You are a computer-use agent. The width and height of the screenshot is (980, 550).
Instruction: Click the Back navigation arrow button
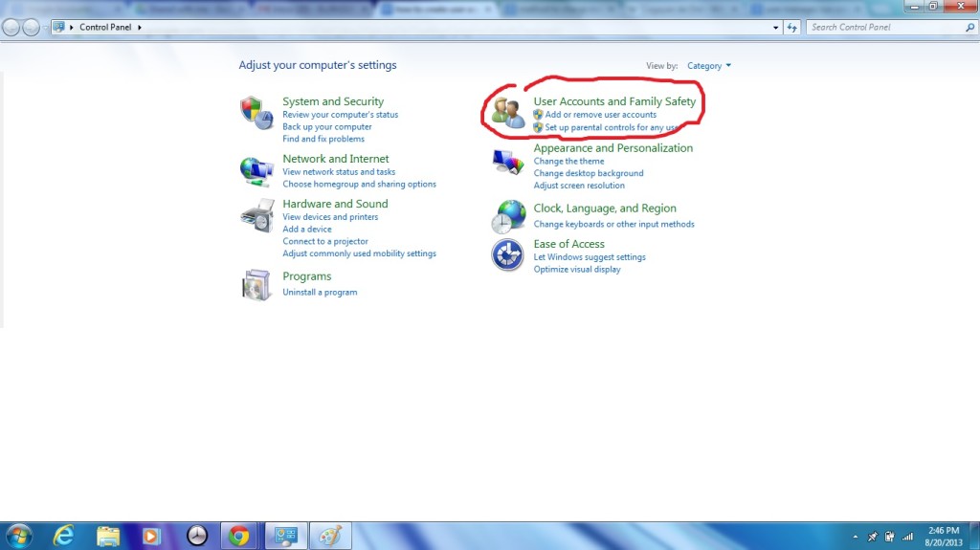pyautogui.click(x=11, y=28)
